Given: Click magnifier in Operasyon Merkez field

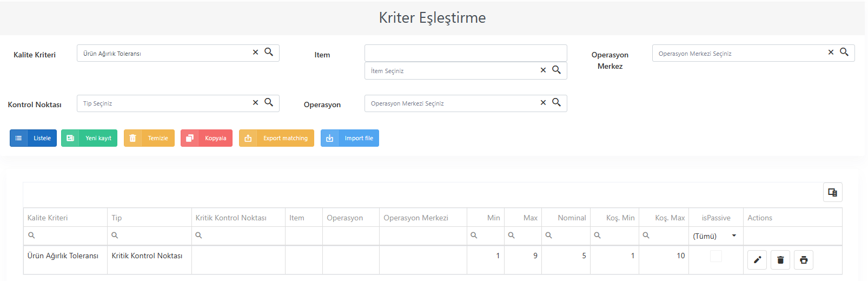Looking at the screenshot, I should 844,52.
